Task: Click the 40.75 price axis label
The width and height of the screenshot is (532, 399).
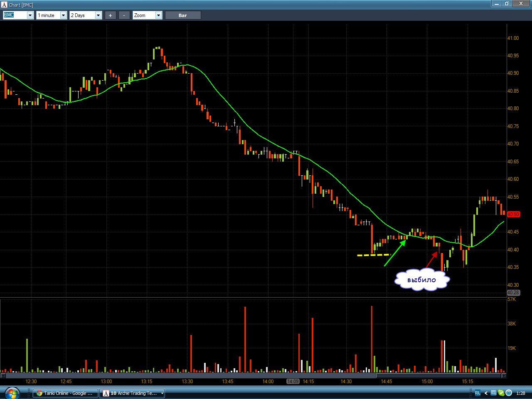Action: coord(513,126)
